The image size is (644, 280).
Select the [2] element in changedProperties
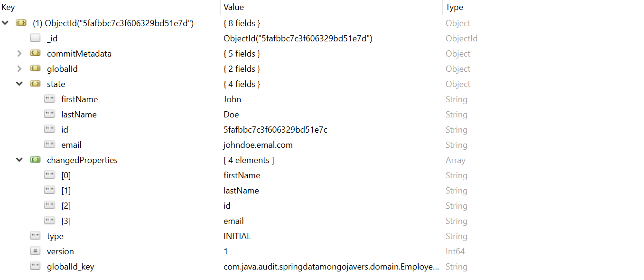[x=66, y=206]
